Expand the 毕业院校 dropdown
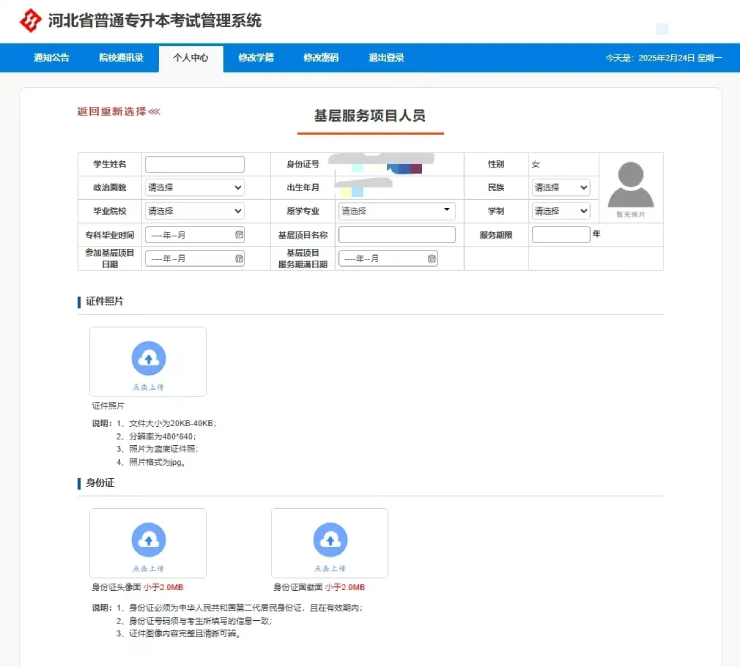The image size is (740, 667). [x=194, y=211]
